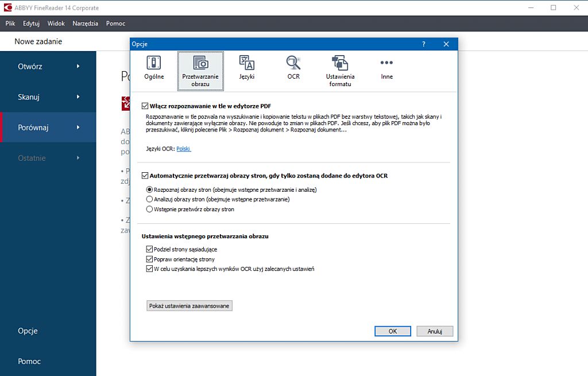
Task: Close the Opcje dialog with X
Action: (x=446, y=44)
